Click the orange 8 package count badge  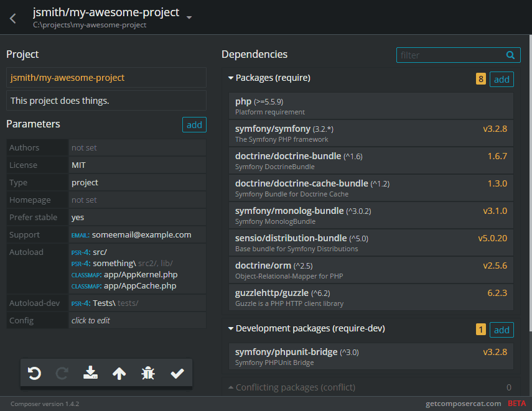[x=480, y=79]
